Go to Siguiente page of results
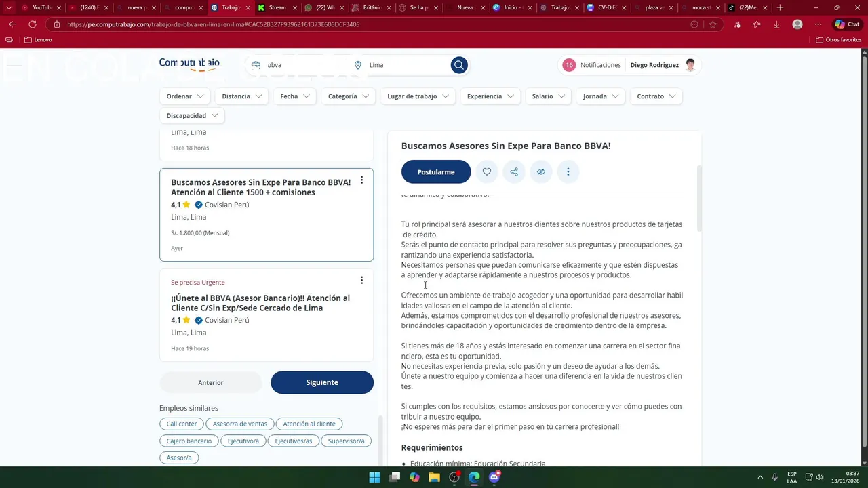868x488 pixels. pyautogui.click(x=322, y=382)
